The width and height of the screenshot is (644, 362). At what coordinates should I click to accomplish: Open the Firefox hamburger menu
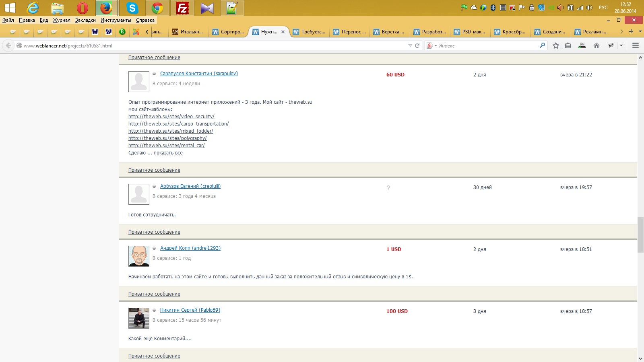click(x=636, y=46)
